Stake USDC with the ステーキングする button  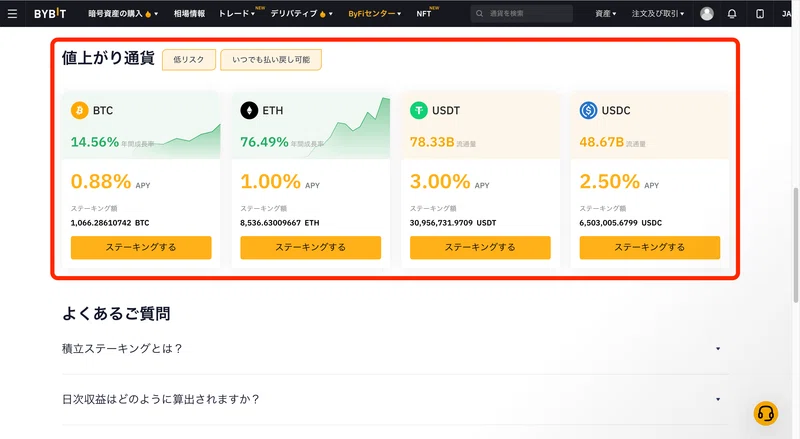[649, 248]
